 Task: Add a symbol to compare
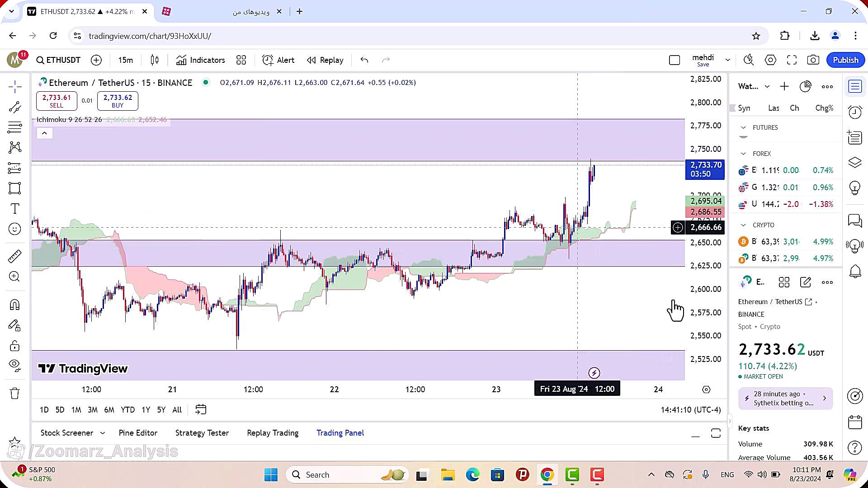pyautogui.click(x=96, y=60)
